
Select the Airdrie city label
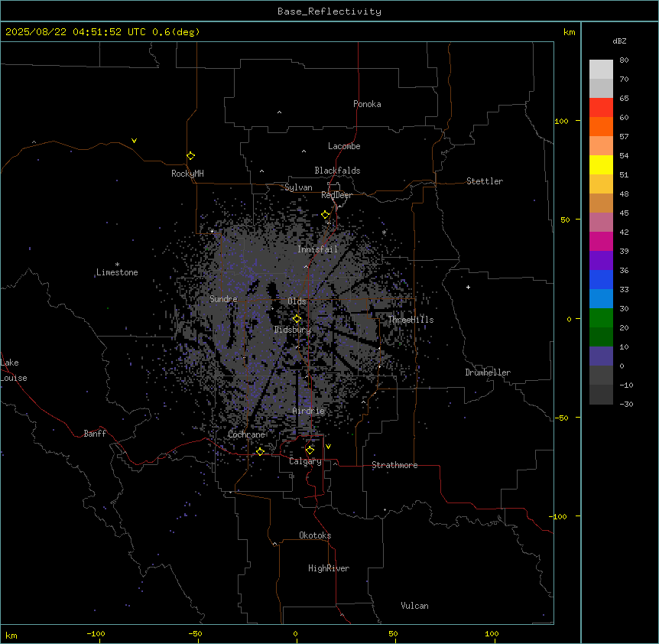click(x=309, y=411)
